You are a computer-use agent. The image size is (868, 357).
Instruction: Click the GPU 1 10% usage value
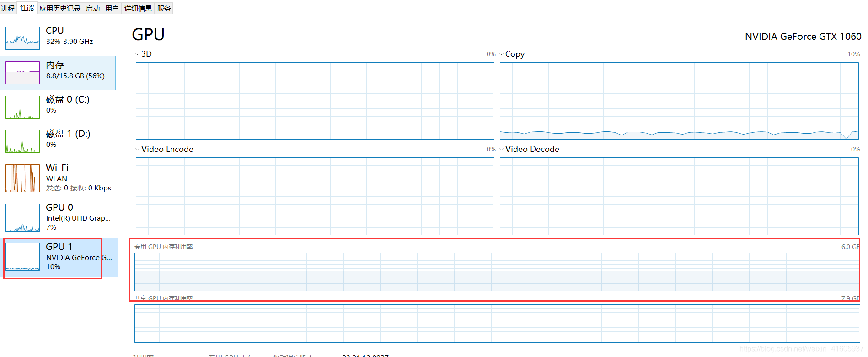click(x=53, y=266)
